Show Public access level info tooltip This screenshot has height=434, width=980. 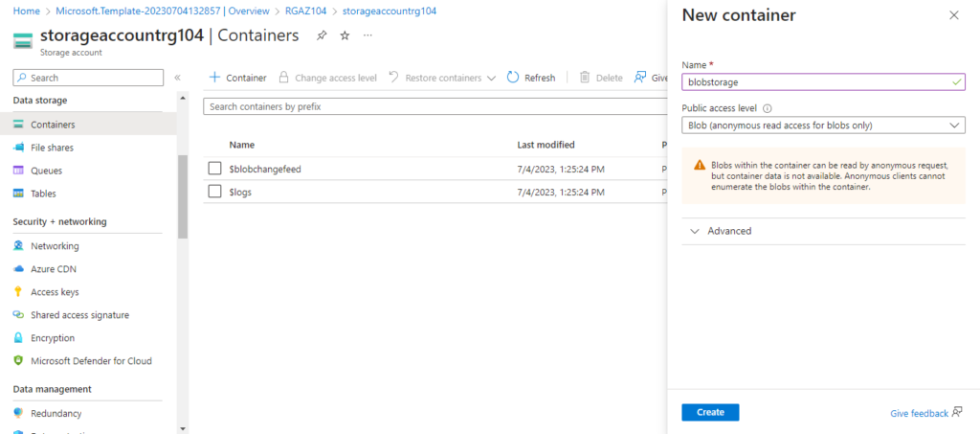767,108
